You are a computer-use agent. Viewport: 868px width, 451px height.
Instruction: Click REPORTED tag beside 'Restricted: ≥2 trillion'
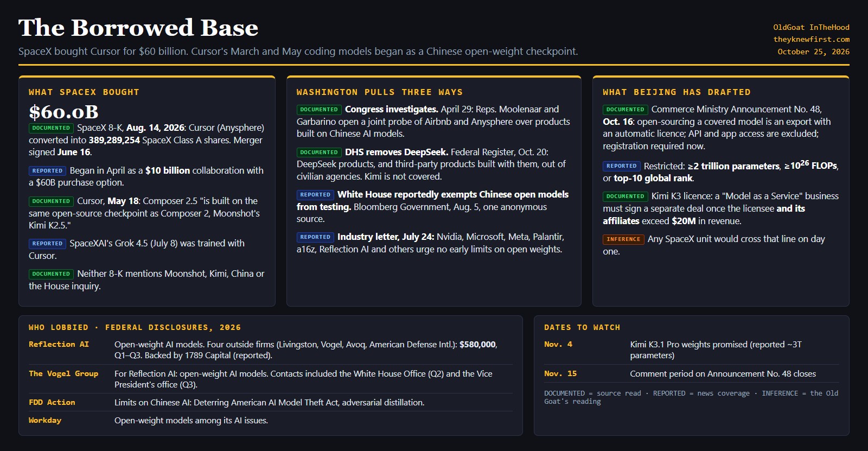621,166
